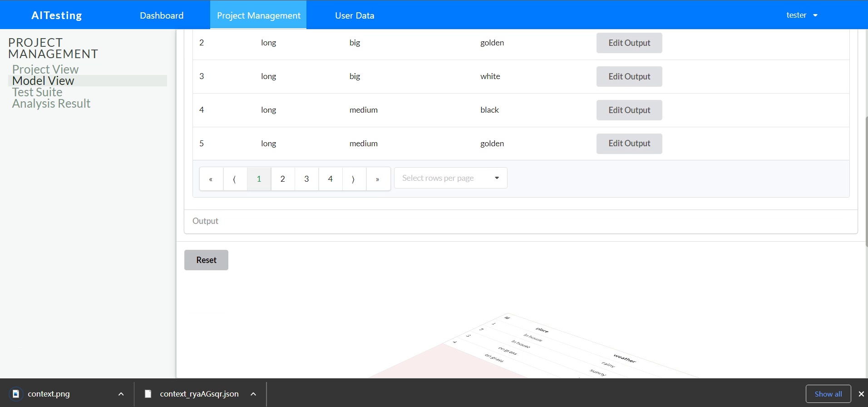The width and height of the screenshot is (868, 407).
Task: Open Select rows per page dropdown
Action: coord(450,178)
